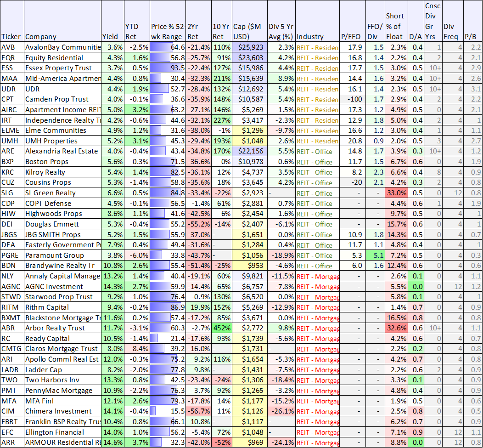Select the Chimera Investment cell
Screen dimensions: 483x448
(x=62, y=411)
